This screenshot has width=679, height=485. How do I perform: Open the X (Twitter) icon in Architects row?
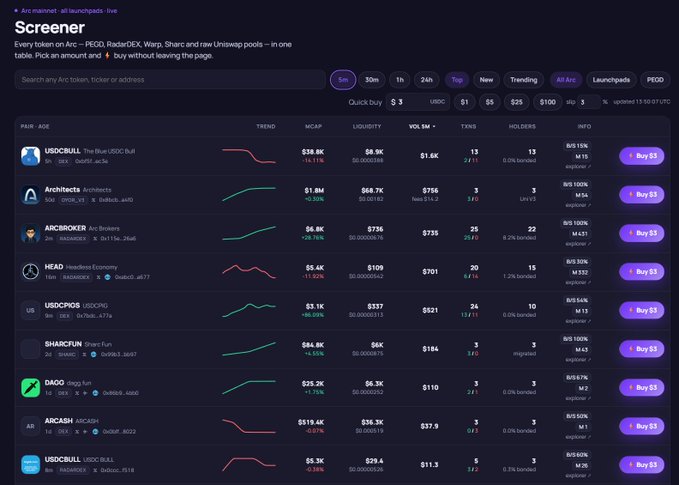pos(94,200)
